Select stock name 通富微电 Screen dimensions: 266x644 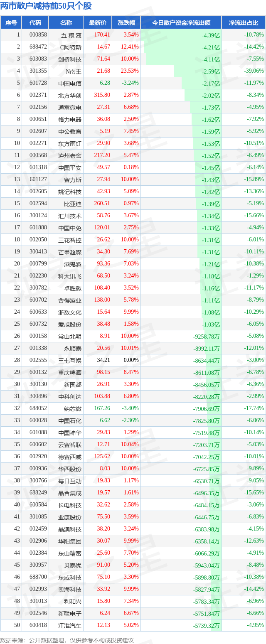(x=70, y=107)
